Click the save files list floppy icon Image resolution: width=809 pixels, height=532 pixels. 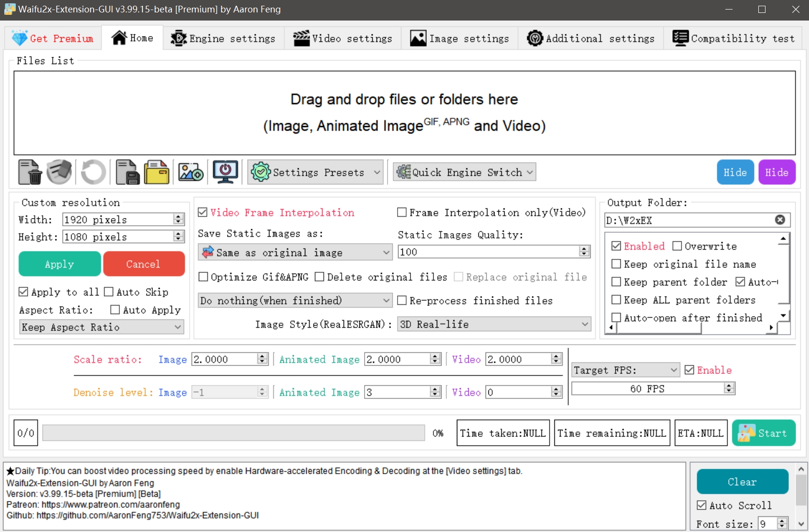[128, 172]
